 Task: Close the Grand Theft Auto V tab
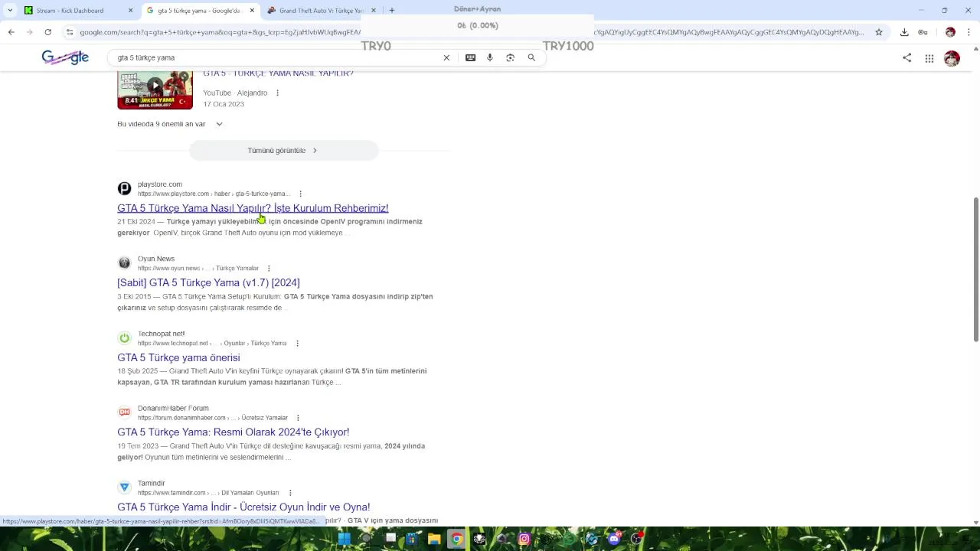pos(374,11)
